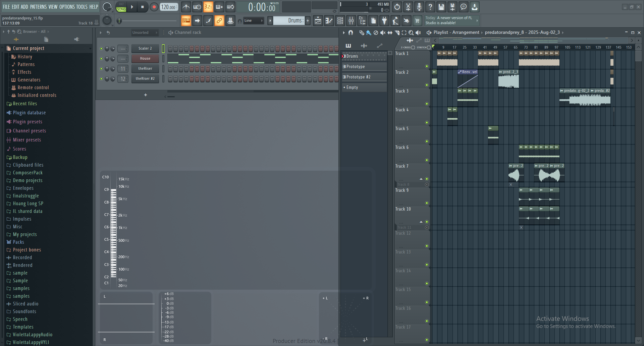Click the playlist snap magnet icon

point(351,33)
